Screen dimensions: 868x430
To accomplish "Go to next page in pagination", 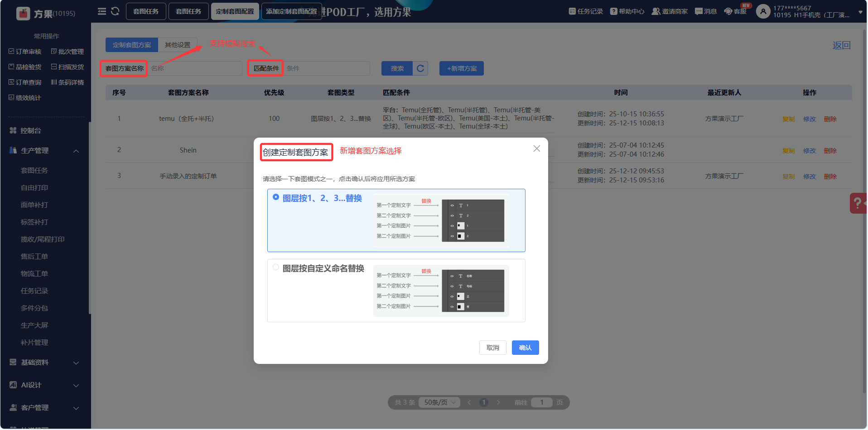I will [498, 402].
